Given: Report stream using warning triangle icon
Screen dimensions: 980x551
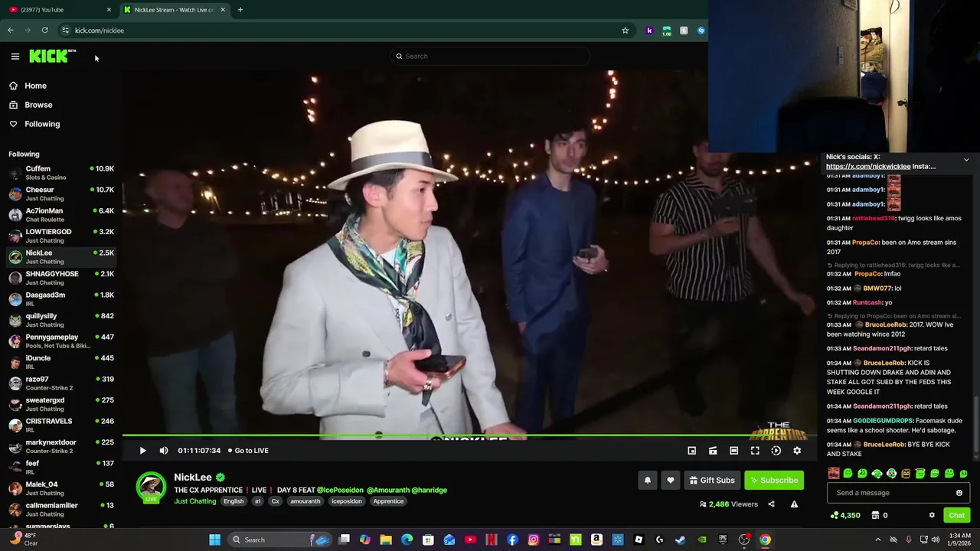Looking at the screenshot, I should pos(794,504).
